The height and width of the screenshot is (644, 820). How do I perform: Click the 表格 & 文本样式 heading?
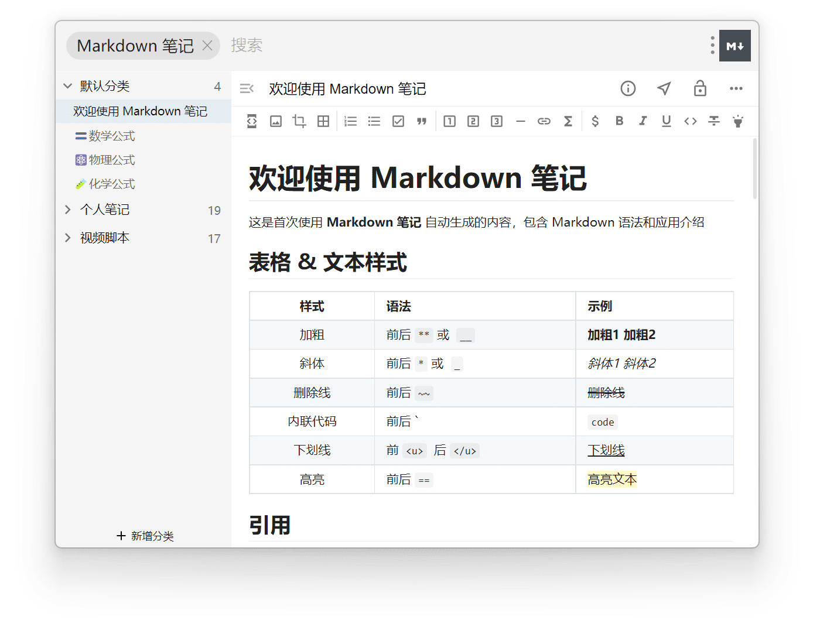[327, 262]
